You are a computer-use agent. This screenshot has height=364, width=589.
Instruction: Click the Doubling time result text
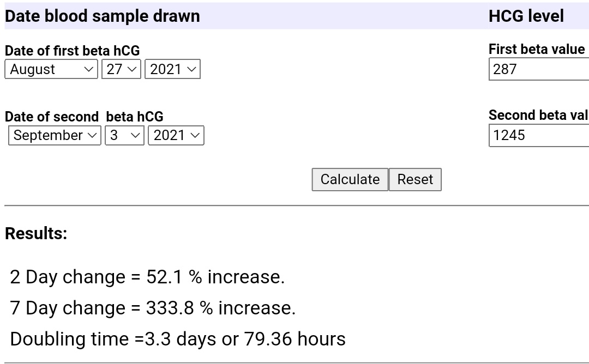pos(178,339)
